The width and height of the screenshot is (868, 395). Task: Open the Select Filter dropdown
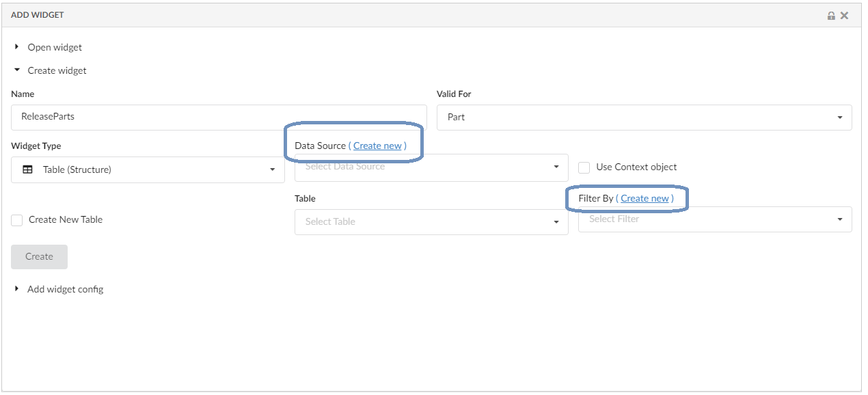[714, 219]
